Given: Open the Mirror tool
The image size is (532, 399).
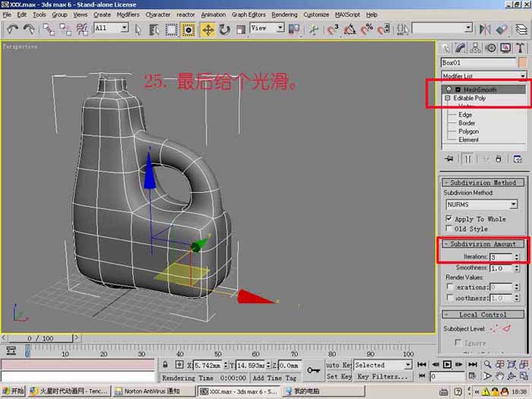Looking at the screenshot, I should click(x=485, y=30).
